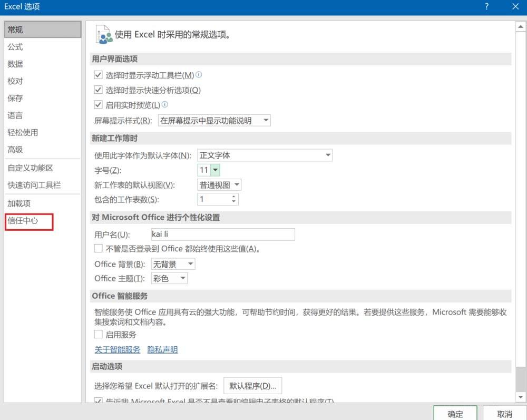Enable the 启用服务 checkbox under Office 智能服务
Image resolution: width=527 pixels, height=420 pixels.
pos(98,334)
